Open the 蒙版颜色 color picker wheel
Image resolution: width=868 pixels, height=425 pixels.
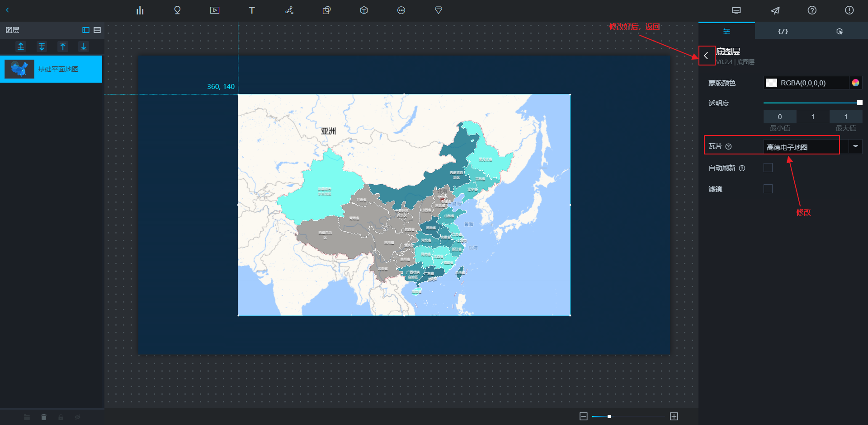click(x=855, y=83)
